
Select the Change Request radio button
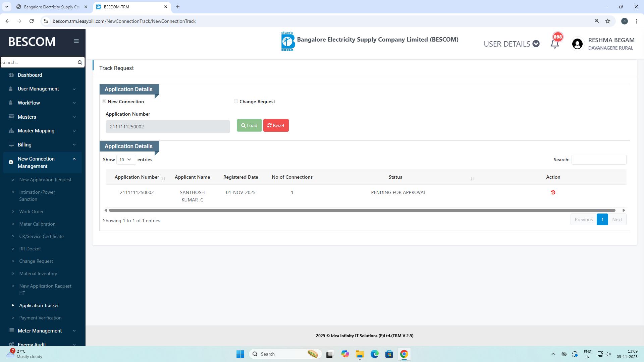[x=236, y=101]
